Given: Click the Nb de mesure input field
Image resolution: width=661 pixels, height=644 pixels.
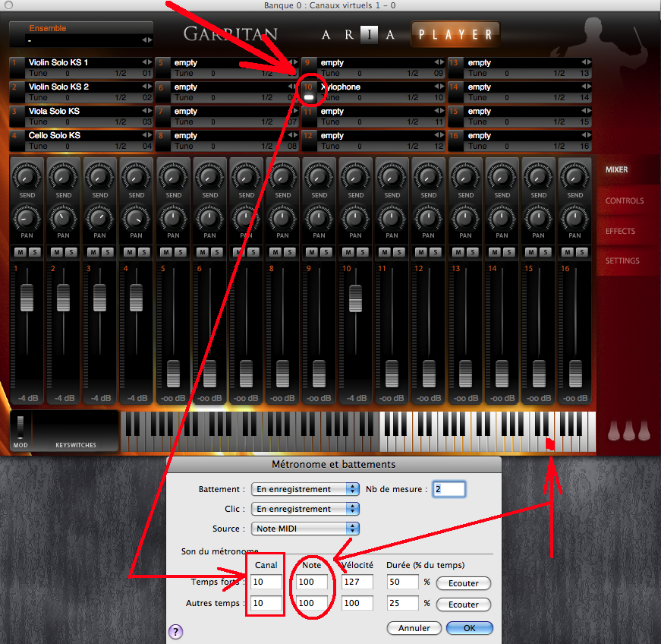Looking at the screenshot, I should coord(449,489).
